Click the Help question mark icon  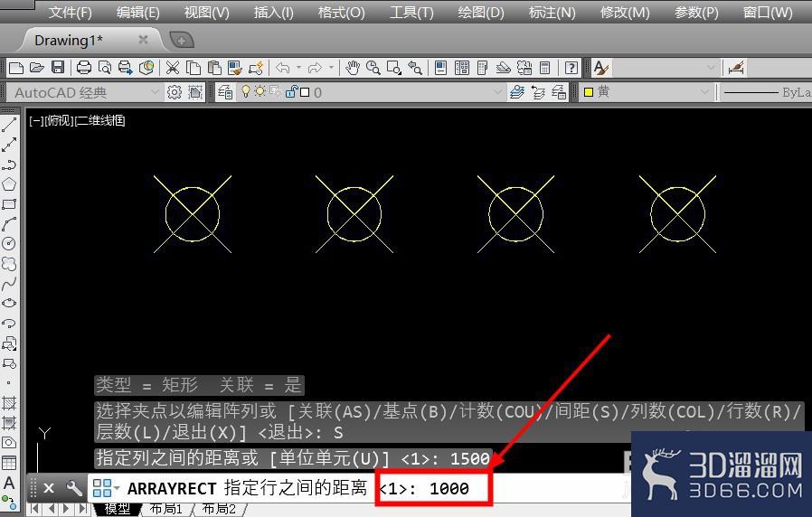tap(571, 68)
